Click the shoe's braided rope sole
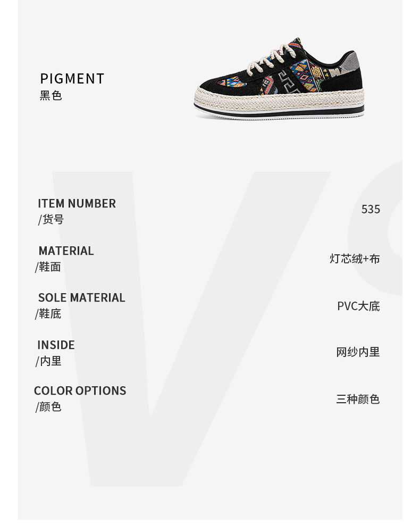 pos(279,99)
